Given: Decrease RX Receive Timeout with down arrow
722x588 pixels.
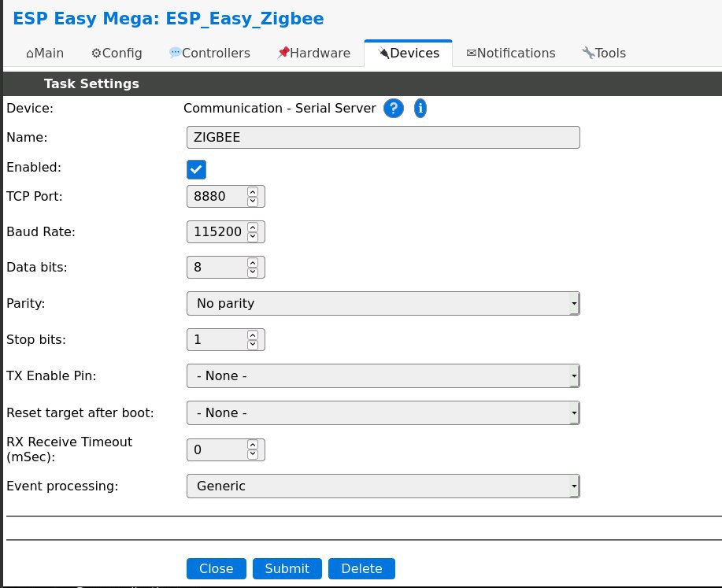Looking at the screenshot, I should pyautogui.click(x=253, y=454).
